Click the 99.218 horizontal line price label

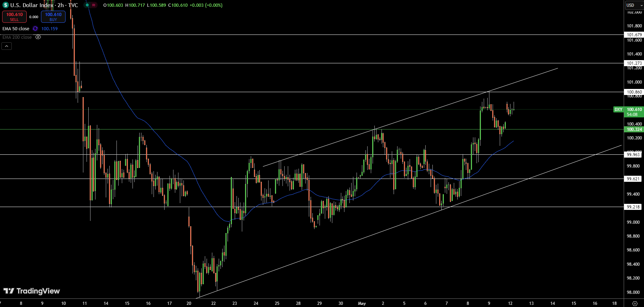point(633,207)
